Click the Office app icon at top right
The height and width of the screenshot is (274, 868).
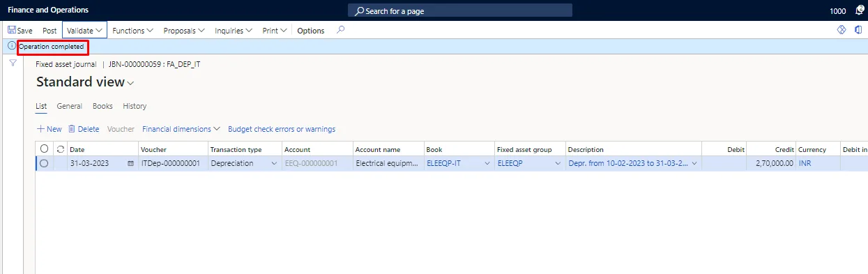pyautogui.click(x=858, y=30)
